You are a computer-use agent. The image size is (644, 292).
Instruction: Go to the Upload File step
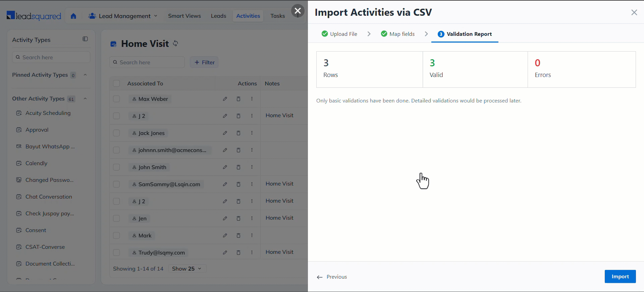click(339, 34)
